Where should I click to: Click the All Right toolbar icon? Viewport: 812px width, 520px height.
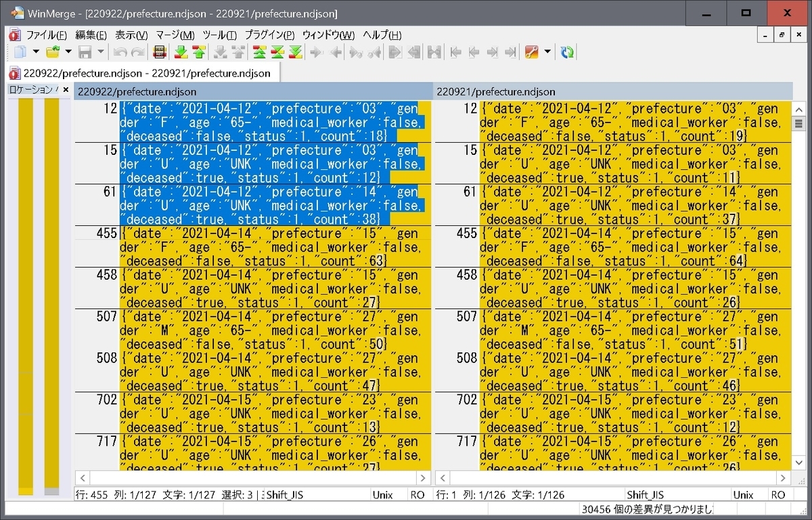(396, 52)
